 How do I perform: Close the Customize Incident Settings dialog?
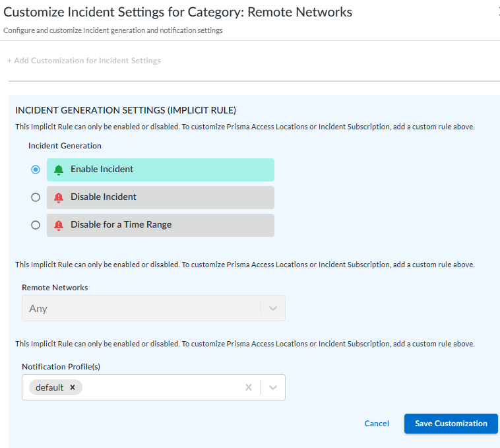(x=497, y=12)
